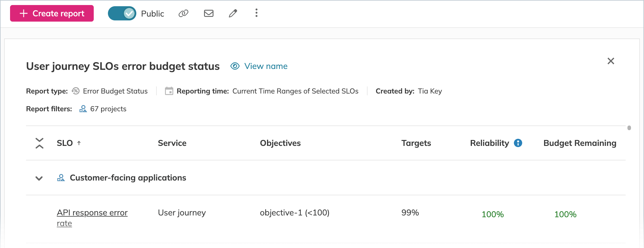Screen dimensions: 644x248
Task: Click the 100% budget remaining value
Action: pyautogui.click(x=565, y=214)
